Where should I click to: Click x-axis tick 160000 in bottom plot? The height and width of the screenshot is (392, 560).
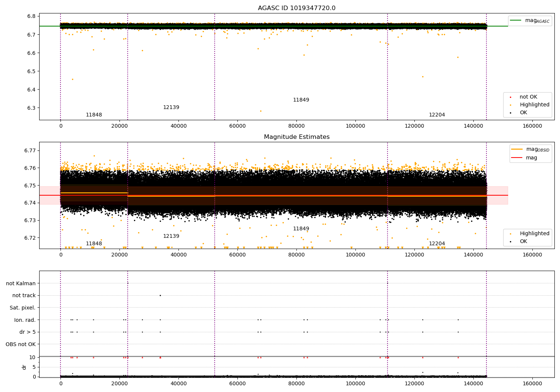532,383
